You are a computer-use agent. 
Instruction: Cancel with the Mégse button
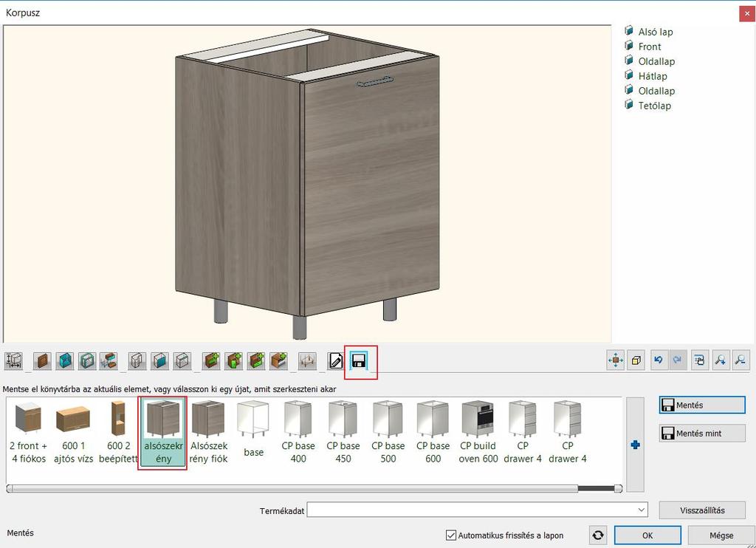(x=721, y=535)
